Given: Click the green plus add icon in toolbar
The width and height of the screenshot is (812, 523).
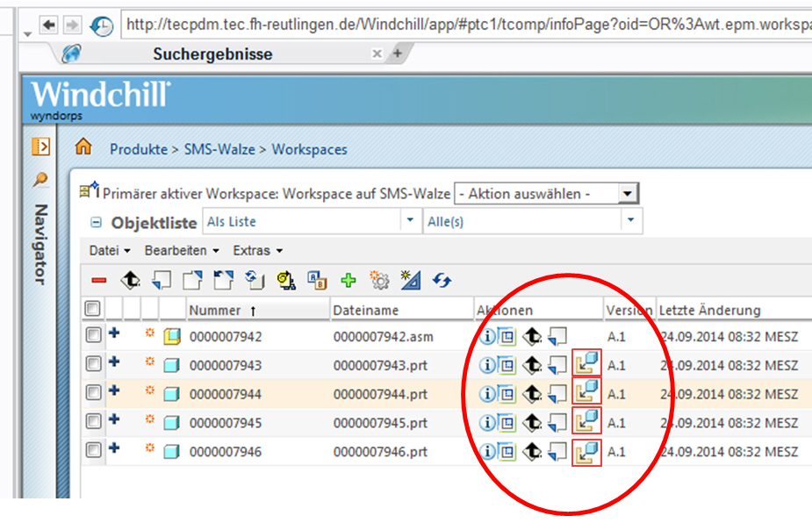Looking at the screenshot, I should coord(349,280).
